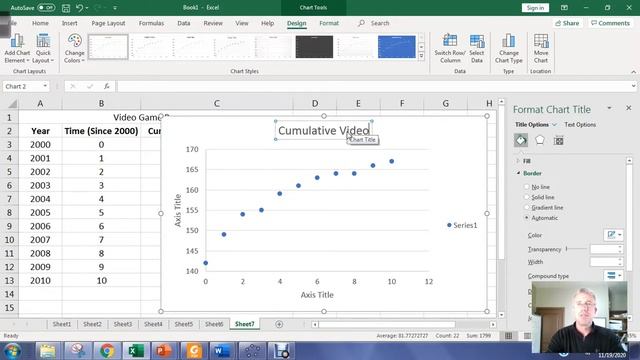The width and height of the screenshot is (640, 360).
Task: Open PowerPoint from the taskbar
Action: coord(164,351)
